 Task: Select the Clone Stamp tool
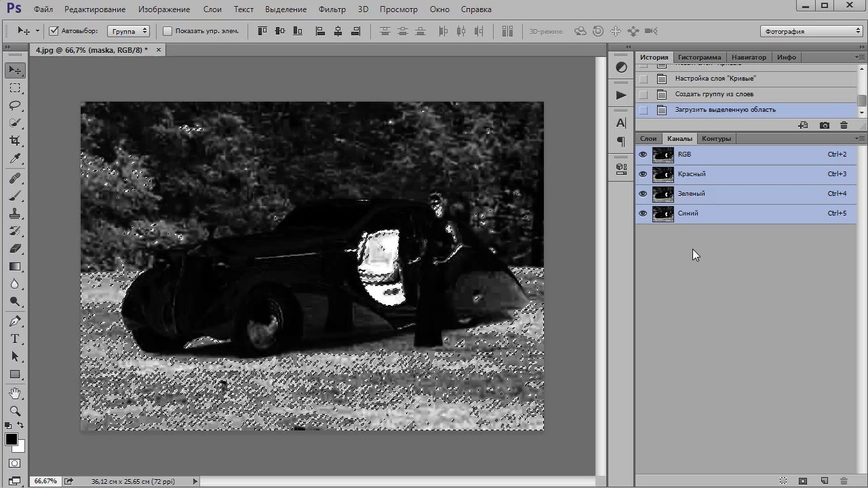(15, 213)
